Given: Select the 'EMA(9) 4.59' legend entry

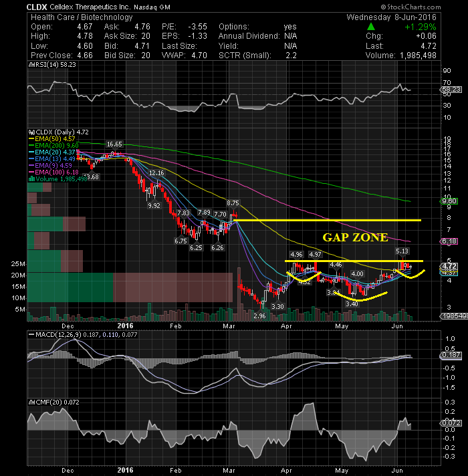Looking at the screenshot, I should point(50,166).
